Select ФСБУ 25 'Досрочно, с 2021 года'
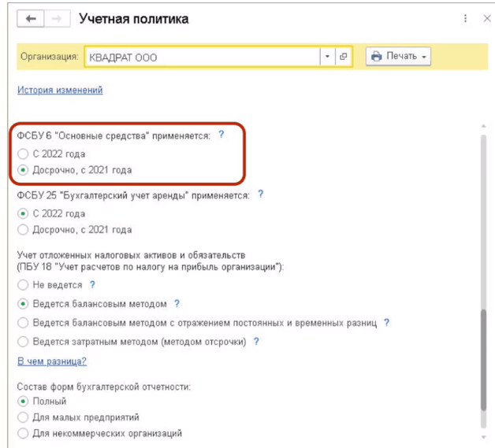495x448 pixels. coord(23,230)
